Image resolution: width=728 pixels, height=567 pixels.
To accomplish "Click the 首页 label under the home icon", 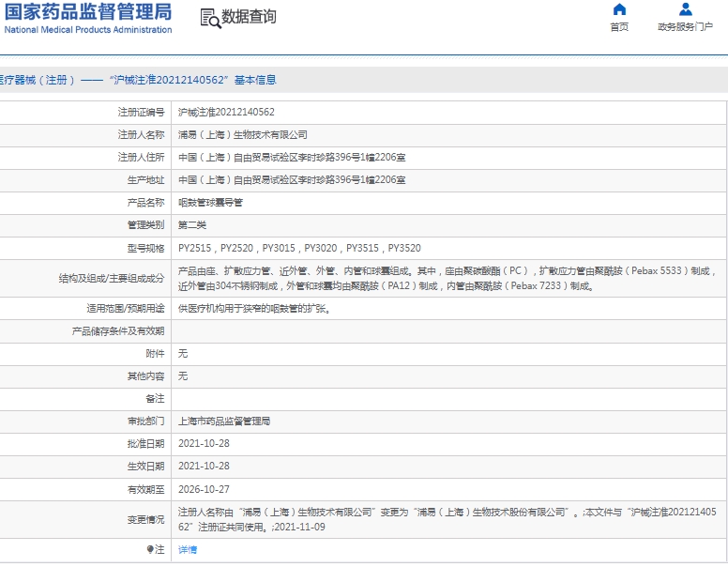I will pyautogui.click(x=619, y=27).
